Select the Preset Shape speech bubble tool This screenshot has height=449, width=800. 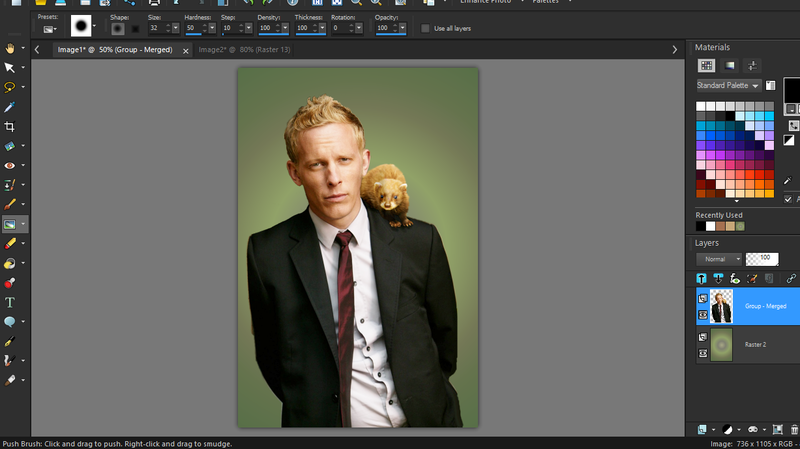(10, 321)
